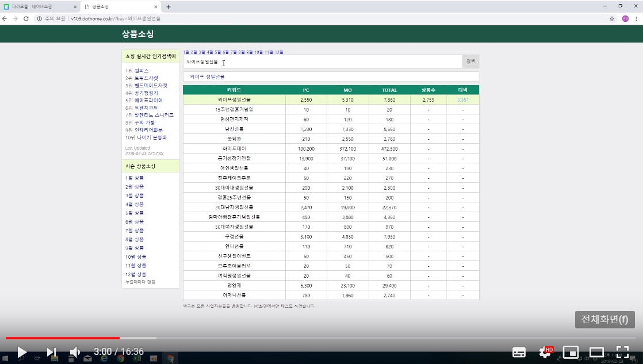Skip to the next video
This screenshot has width=643, height=364.
click(x=51, y=352)
